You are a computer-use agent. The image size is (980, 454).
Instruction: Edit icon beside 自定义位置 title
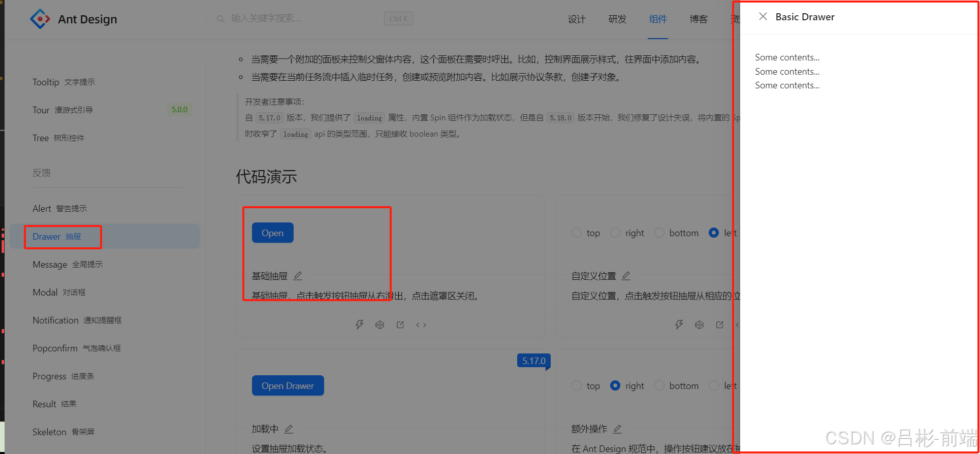click(626, 276)
